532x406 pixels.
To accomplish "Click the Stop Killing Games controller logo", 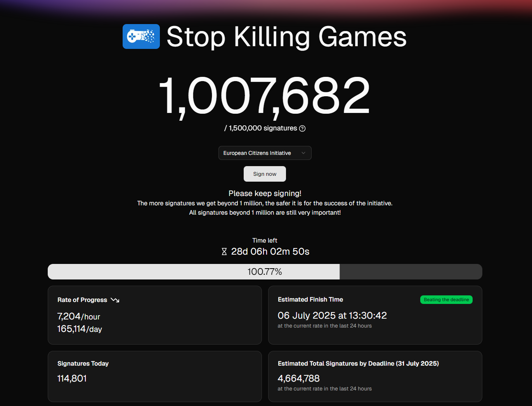I will click(141, 36).
